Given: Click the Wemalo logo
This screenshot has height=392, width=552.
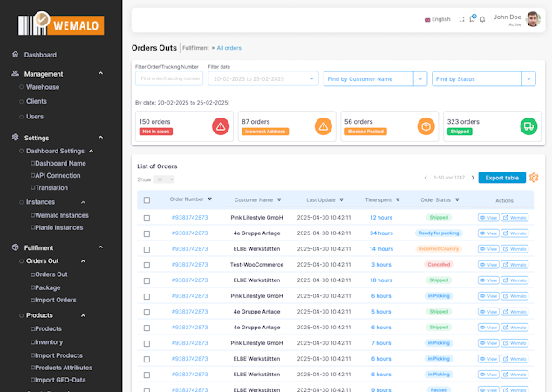Looking at the screenshot, I should pos(61,24).
